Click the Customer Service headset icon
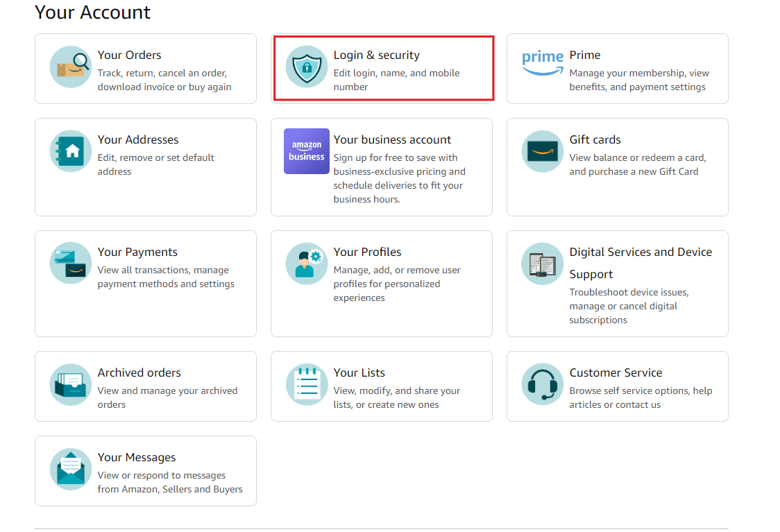 (x=542, y=384)
